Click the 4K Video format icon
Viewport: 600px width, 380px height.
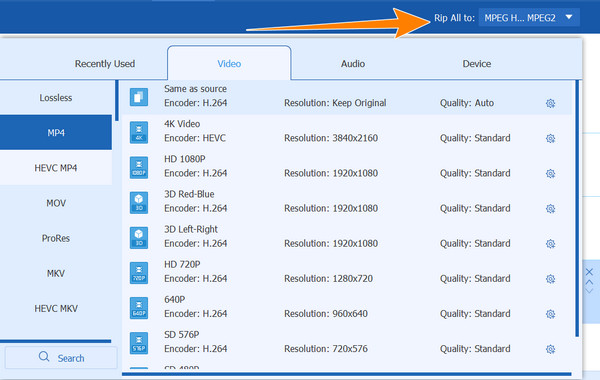tap(139, 132)
